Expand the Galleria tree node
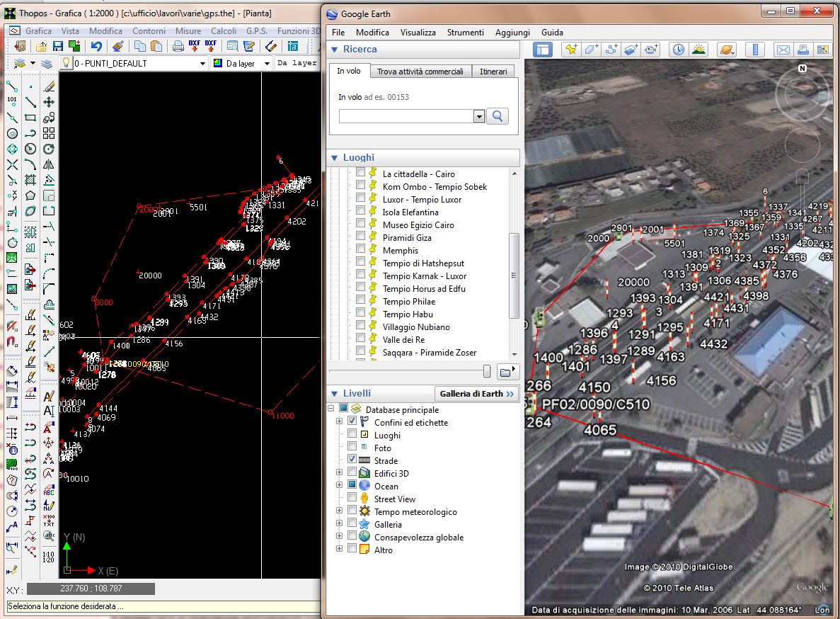The height and width of the screenshot is (619, 840). click(x=339, y=523)
